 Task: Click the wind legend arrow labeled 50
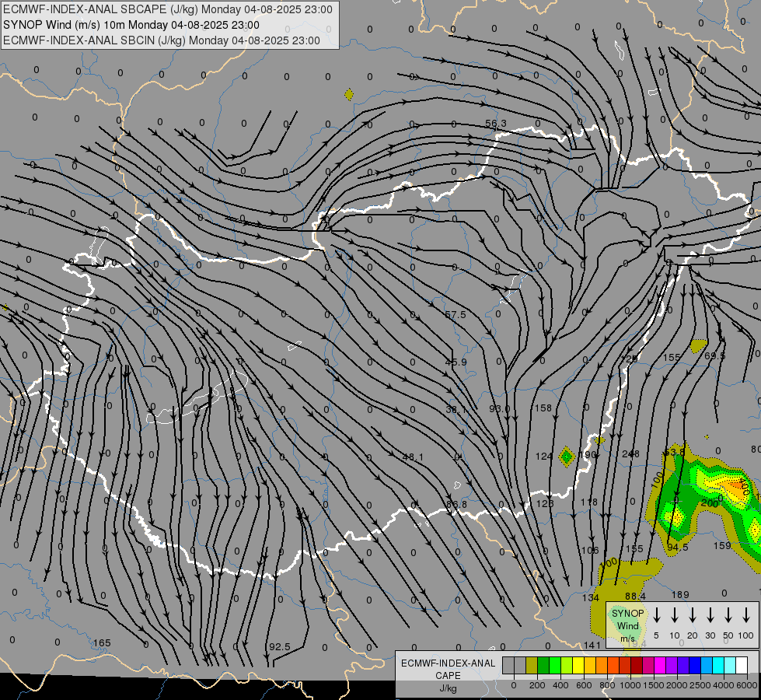click(x=728, y=615)
